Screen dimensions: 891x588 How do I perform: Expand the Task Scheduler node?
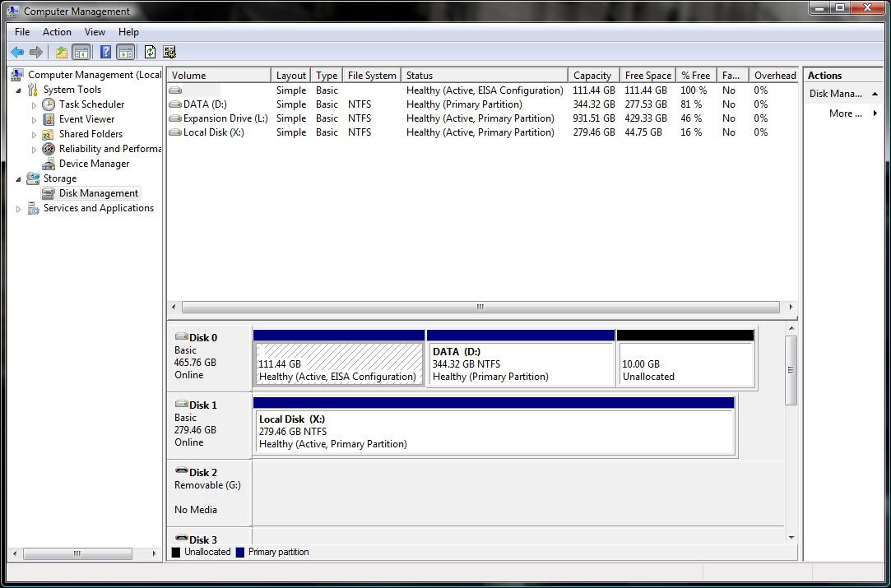point(34,105)
